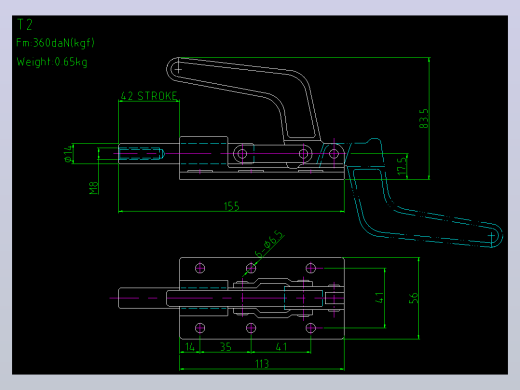Select the vertical 41 dimension in top view
The width and height of the screenshot is (520, 390).
(379, 298)
